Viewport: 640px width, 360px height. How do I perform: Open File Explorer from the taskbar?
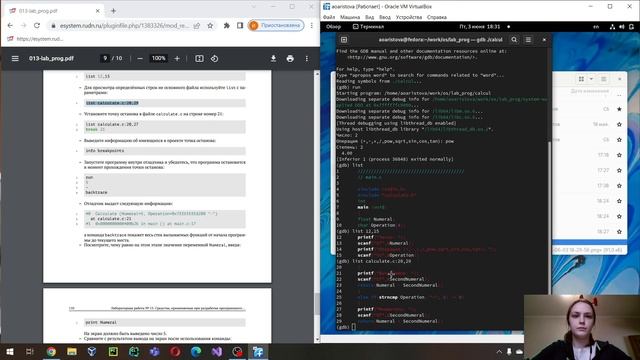point(72,351)
